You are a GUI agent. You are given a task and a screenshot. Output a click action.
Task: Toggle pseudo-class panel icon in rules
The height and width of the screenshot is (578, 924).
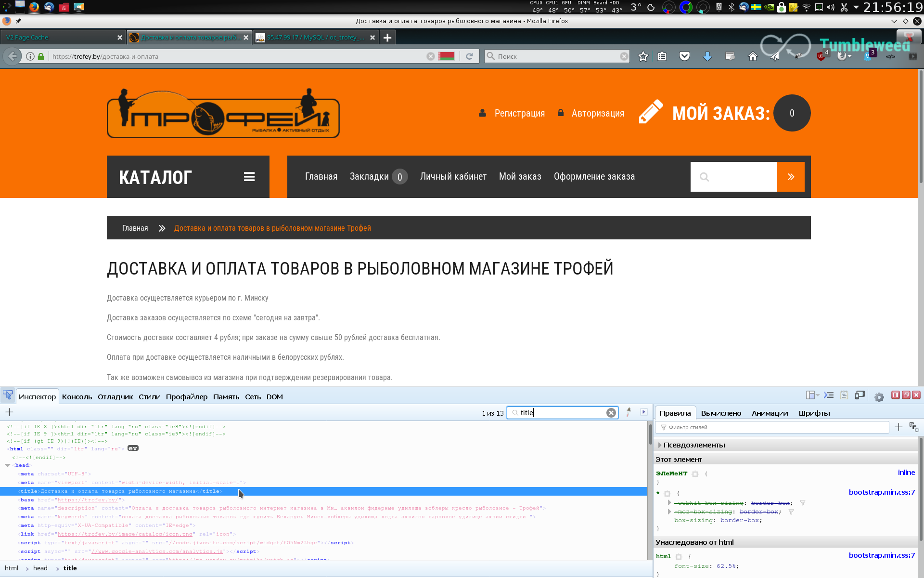[x=914, y=427]
